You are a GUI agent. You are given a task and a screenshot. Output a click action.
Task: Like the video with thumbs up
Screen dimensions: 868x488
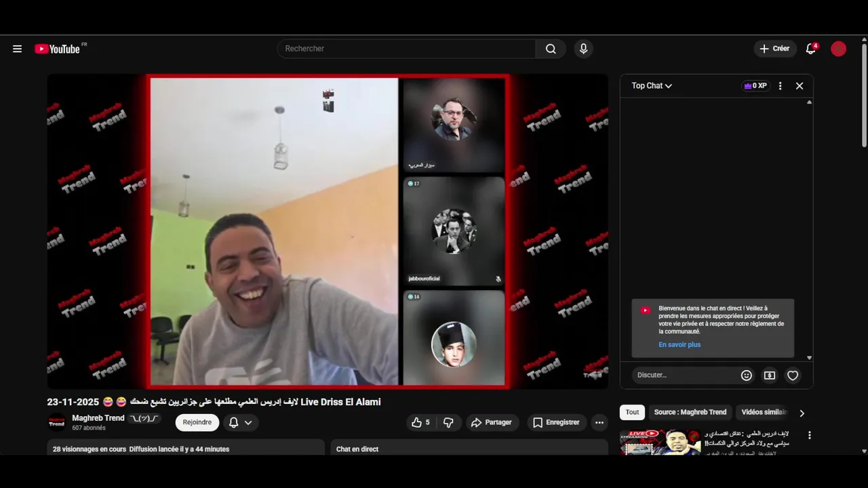(x=420, y=422)
